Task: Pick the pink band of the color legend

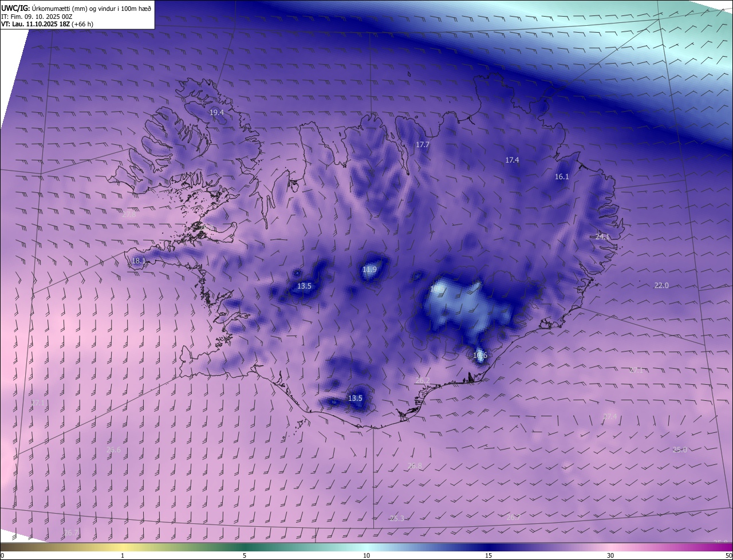Action: (610, 547)
